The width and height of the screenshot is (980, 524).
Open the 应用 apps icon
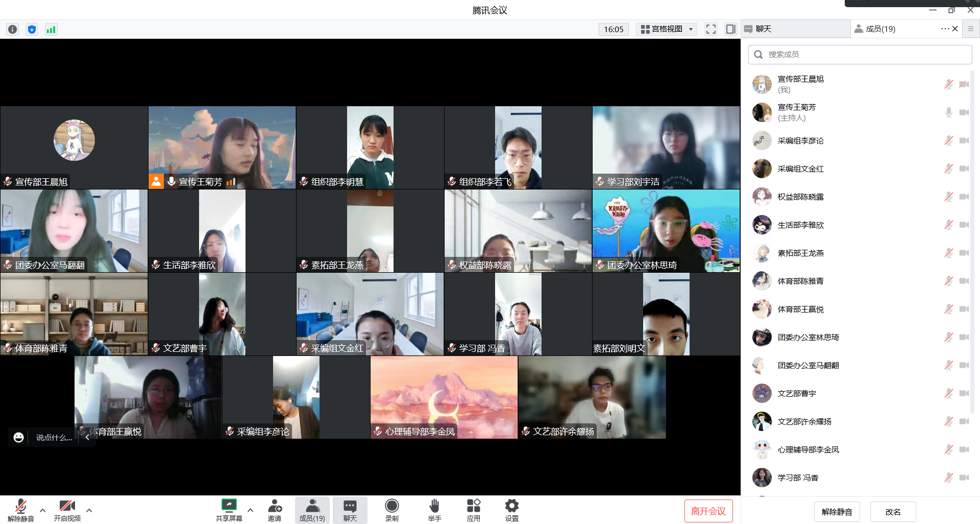pyautogui.click(x=473, y=510)
